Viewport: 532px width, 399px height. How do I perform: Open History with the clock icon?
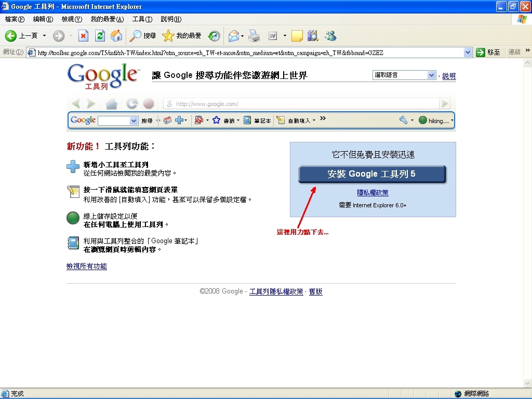[x=214, y=36]
